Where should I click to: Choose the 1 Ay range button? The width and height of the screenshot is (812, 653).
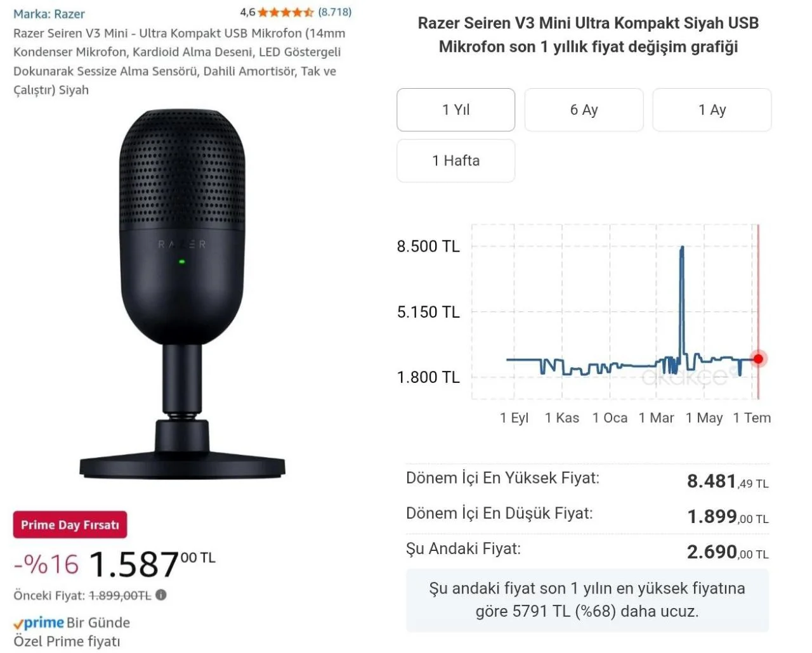point(712,110)
